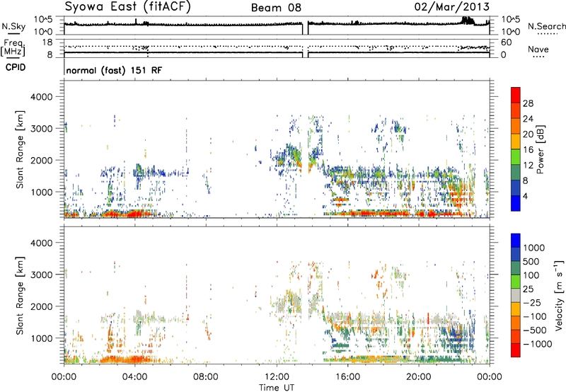Click the "CPID" row label
Image resolution: width=566 pixels, height=392 pixels.
click(x=16, y=67)
